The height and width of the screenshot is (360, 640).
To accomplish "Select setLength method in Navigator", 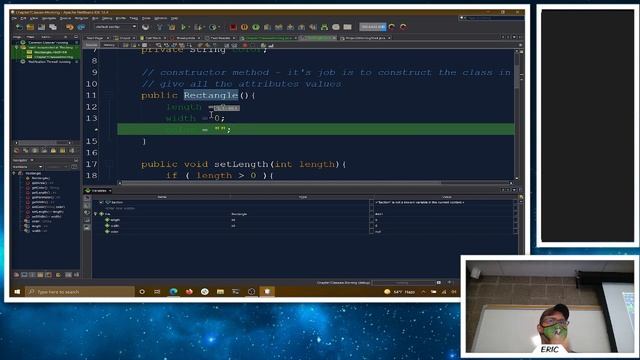I will click(47, 212).
